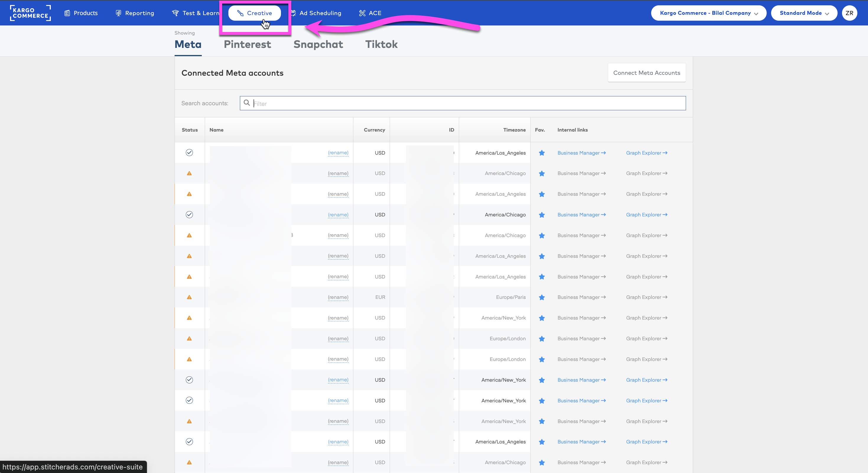
Task: Toggle the star on the America/Chicago USD row
Action: pyautogui.click(x=542, y=215)
